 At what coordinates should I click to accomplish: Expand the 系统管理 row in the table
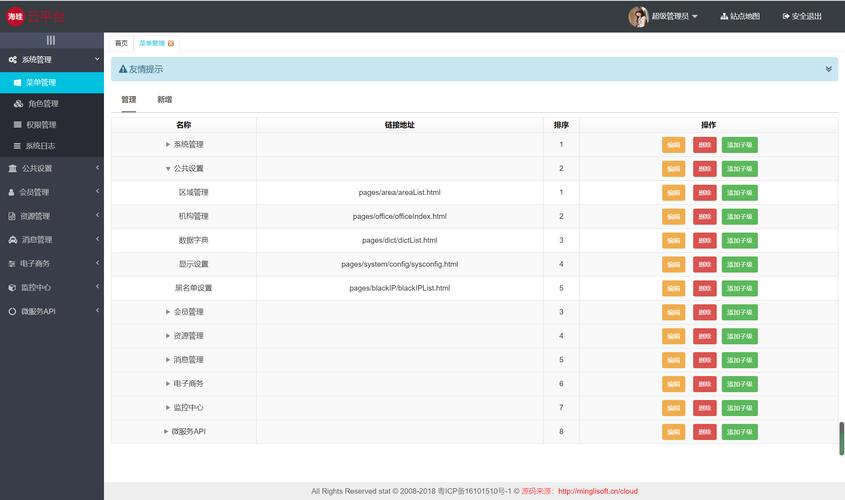tap(168, 144)
